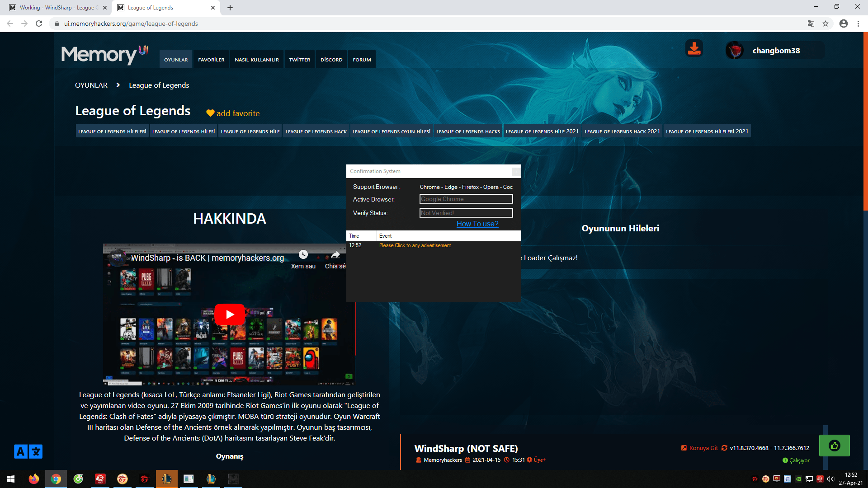Viewport: 868px width, 488px height.
Task: Click the blue translate widget icon
Action: tap(28, 451)
